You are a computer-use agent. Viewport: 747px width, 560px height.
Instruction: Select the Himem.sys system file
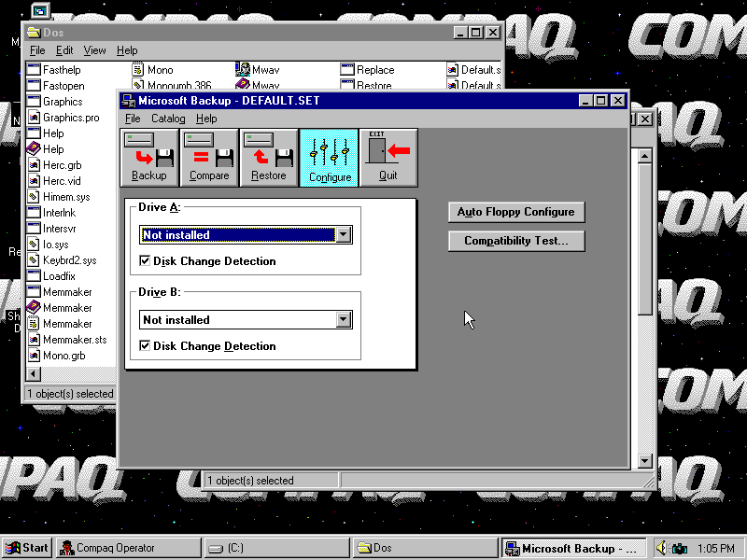(58, 197)
